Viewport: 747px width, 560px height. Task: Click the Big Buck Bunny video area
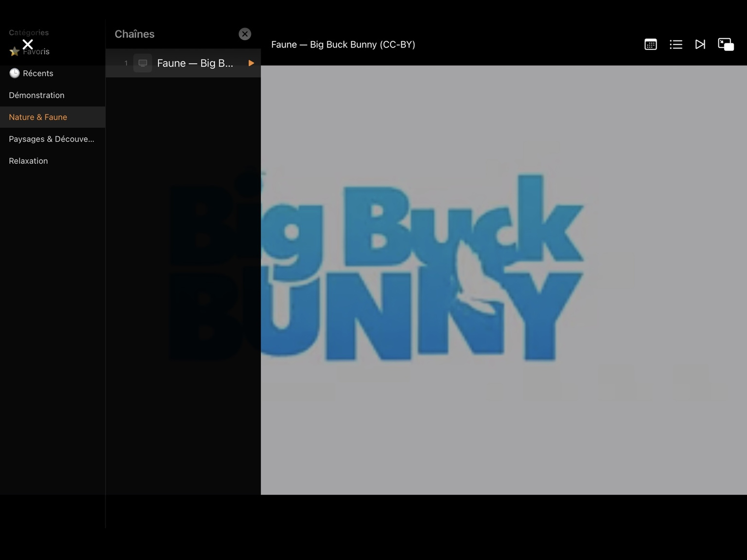pyautogui.click(x=504, y=280)
